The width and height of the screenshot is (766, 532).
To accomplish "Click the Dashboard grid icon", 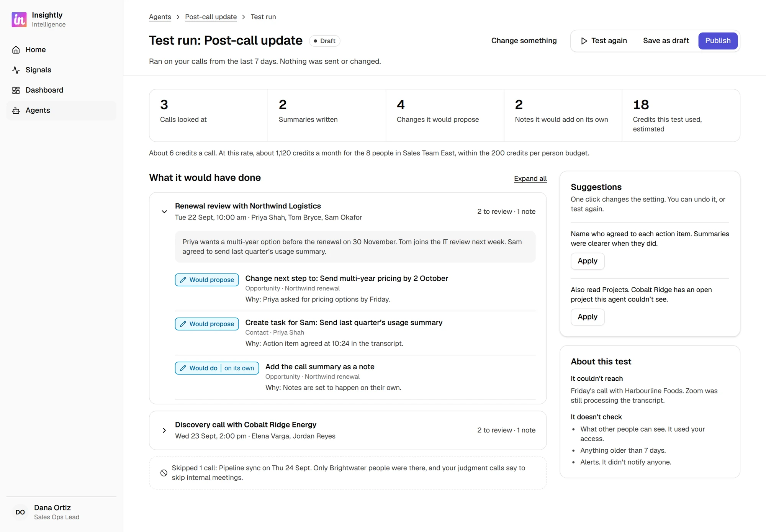I will pyautogui.click(x=16, y=90).
